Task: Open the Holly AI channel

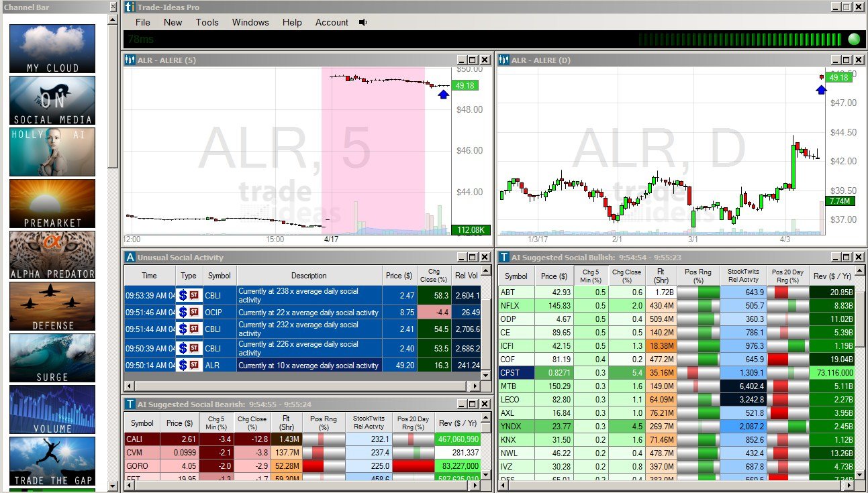Action: (x=52, y=152)
